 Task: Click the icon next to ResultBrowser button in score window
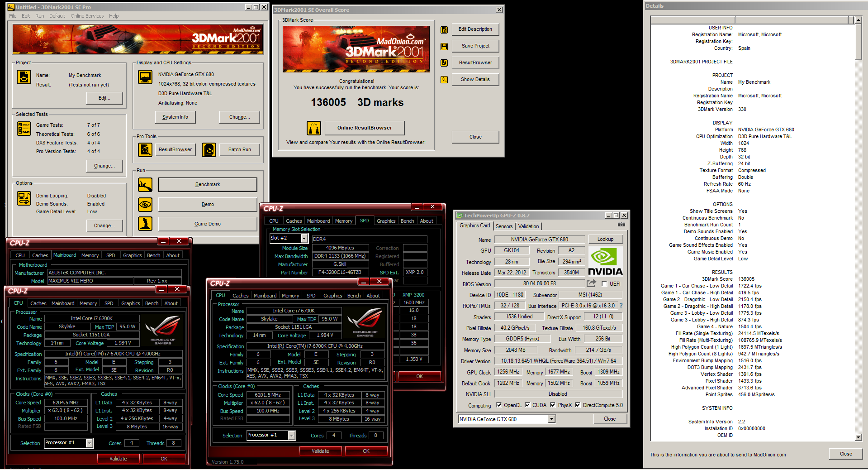(x=444, y=63)
